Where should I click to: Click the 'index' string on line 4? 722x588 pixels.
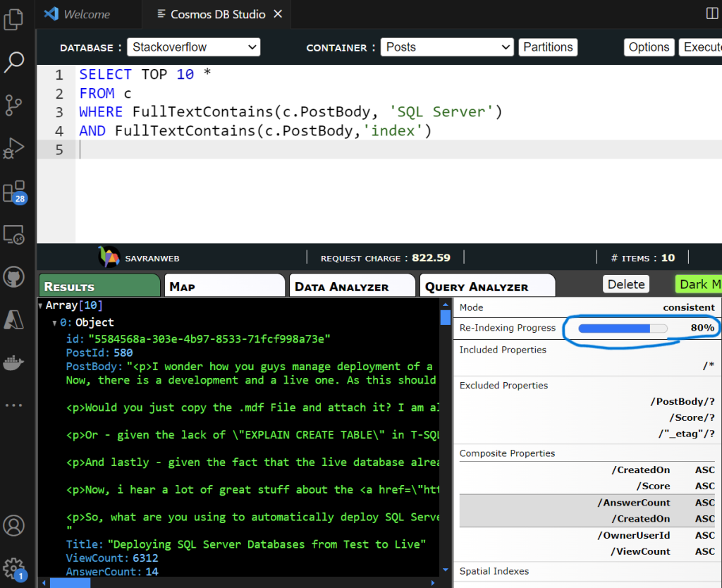(x=393, y=130)
